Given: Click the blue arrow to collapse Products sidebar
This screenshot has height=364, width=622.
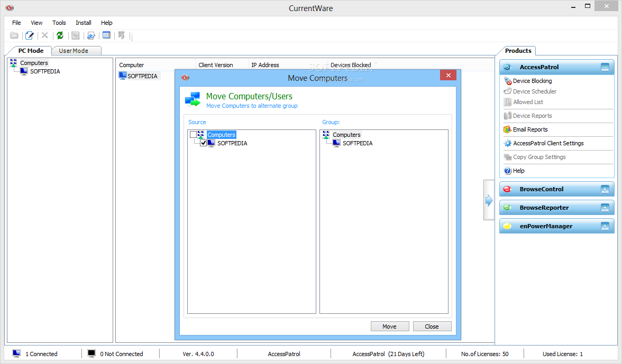Looking at the screenshot, I should point(489,200).
